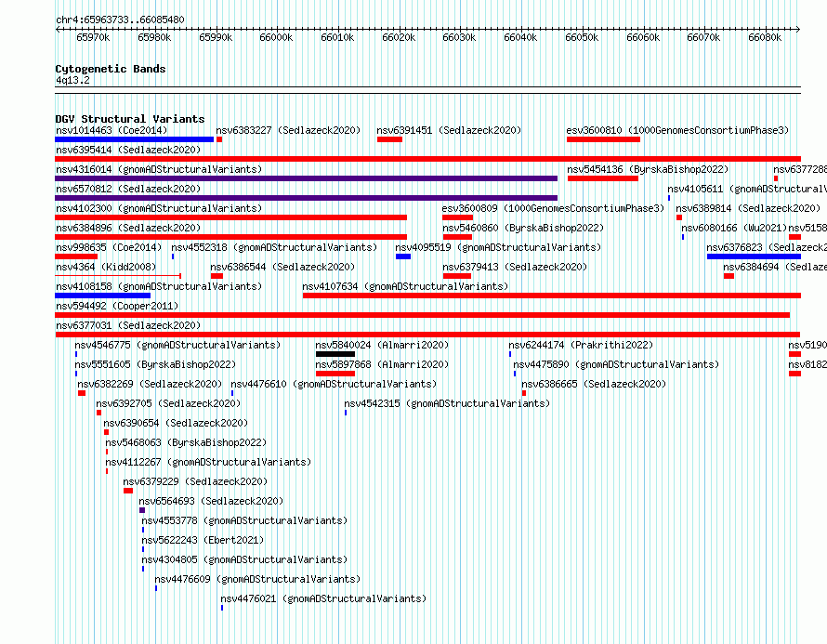Select nsv5468063 (ByrskaBishop2022) label
This screenshot has height=644, width=827.
tap(186, 442)
